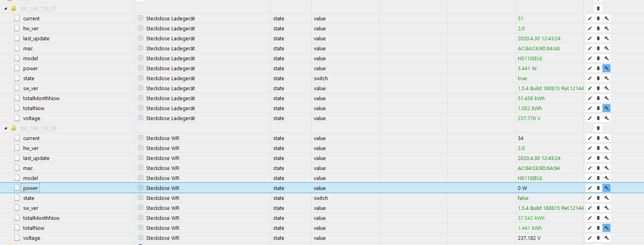Click MAC address AC:84:C6:9D:84:A8
The image size is (644, 245).
pos(539,48)
